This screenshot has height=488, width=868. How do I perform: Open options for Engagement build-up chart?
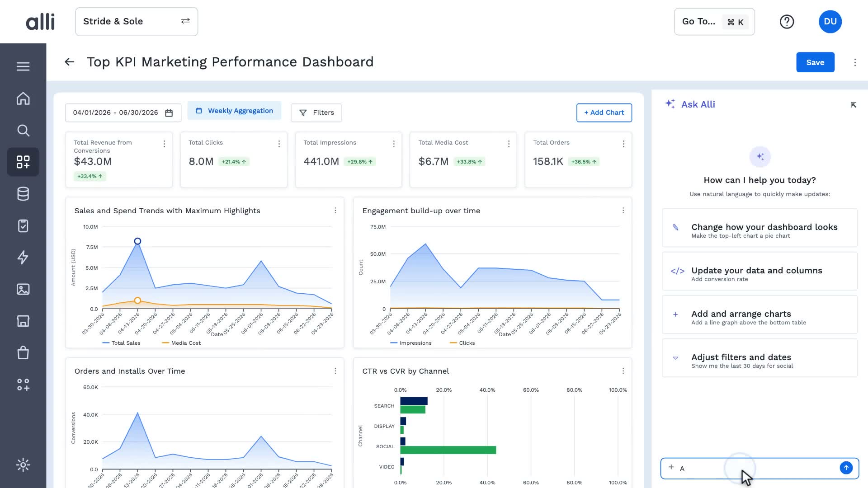pos(623,211)
